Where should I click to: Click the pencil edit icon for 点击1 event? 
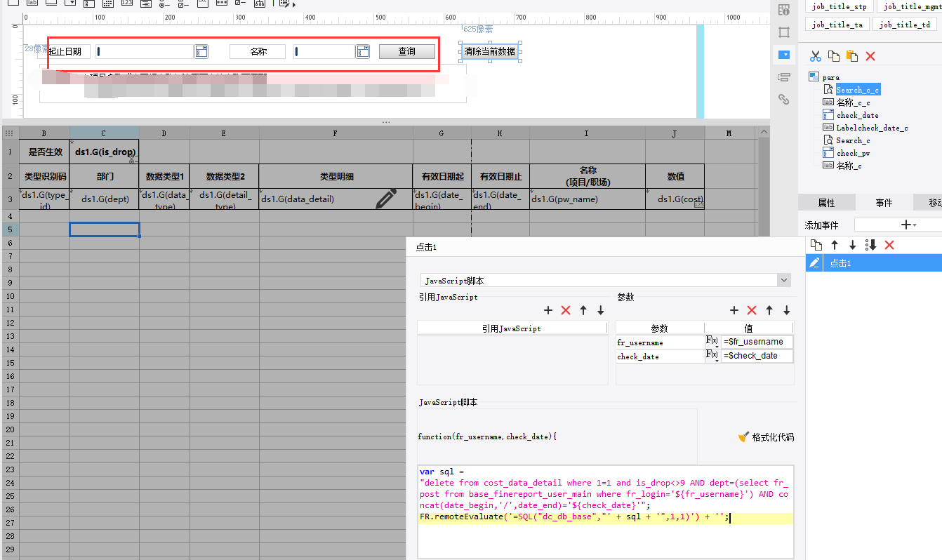click(814, 263)
